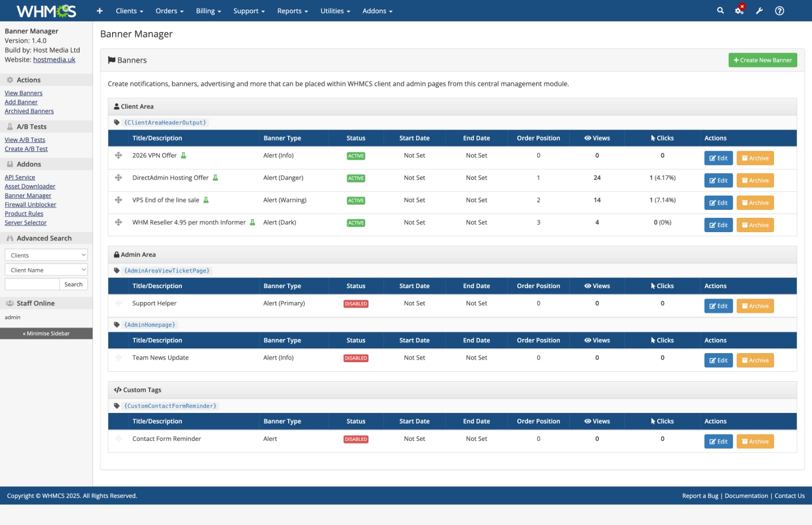
Task: Click the code icon in Custom Tags header
Action: click(x=117, y=390)
